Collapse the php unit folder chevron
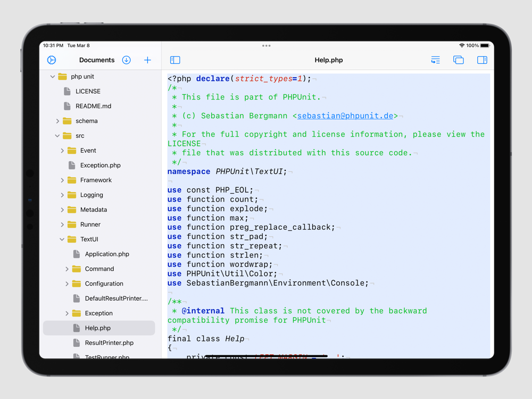 tap(53, 77)
